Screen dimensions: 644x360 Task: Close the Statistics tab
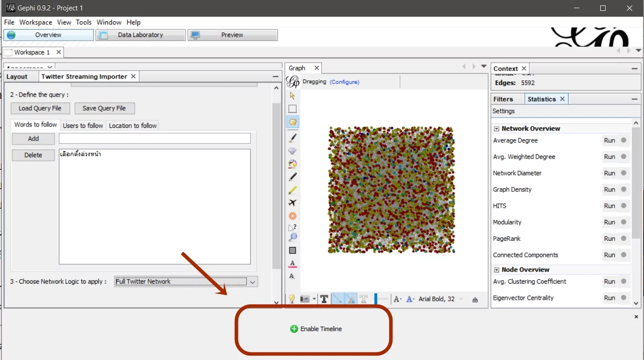click(562, 99)
